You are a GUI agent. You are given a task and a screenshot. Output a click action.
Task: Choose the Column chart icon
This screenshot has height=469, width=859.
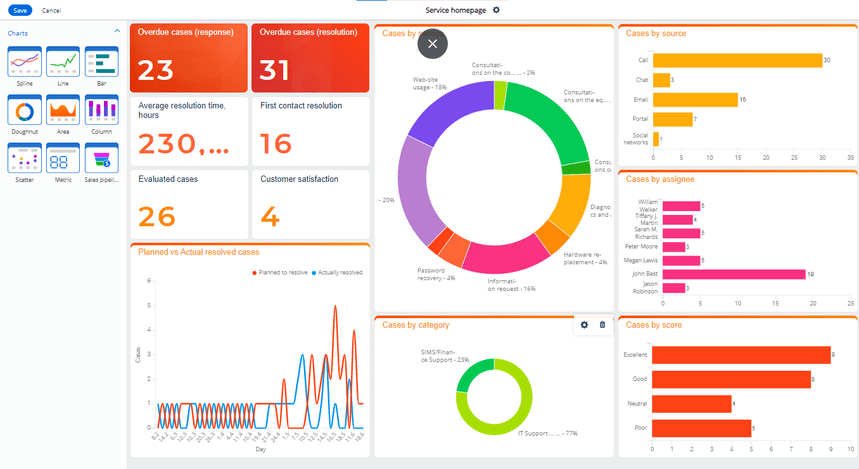pos(102,110)
